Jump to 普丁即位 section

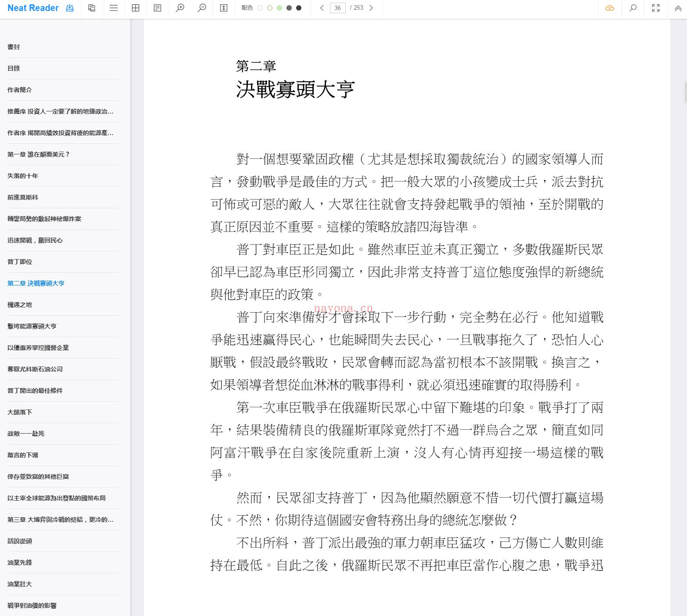20,262
